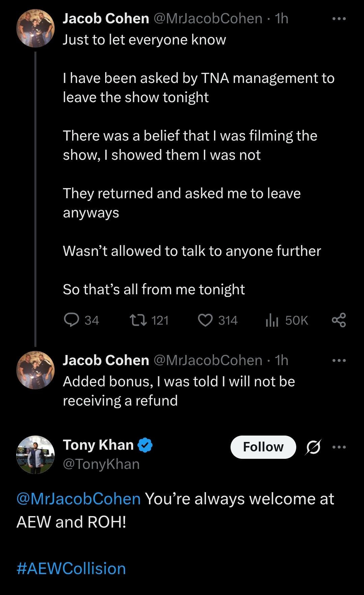View analytics showing 50K views
Viewport: 364px width, 595px height.
click(x=272, y=320)
